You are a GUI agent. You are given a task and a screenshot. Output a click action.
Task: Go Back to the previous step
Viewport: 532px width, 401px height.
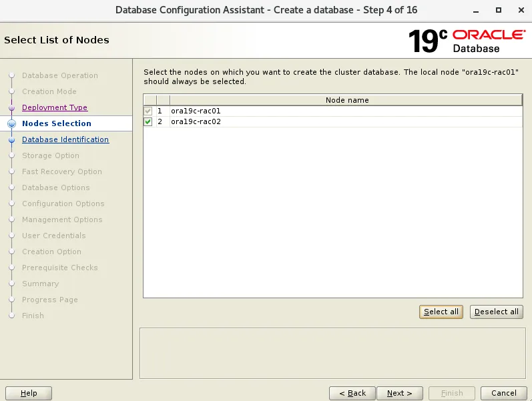[352, 393]
